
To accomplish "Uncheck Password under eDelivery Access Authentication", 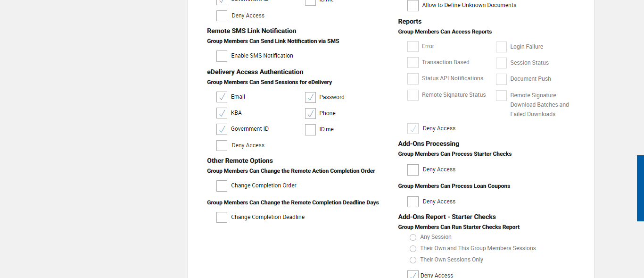I will tap(310, 98).
